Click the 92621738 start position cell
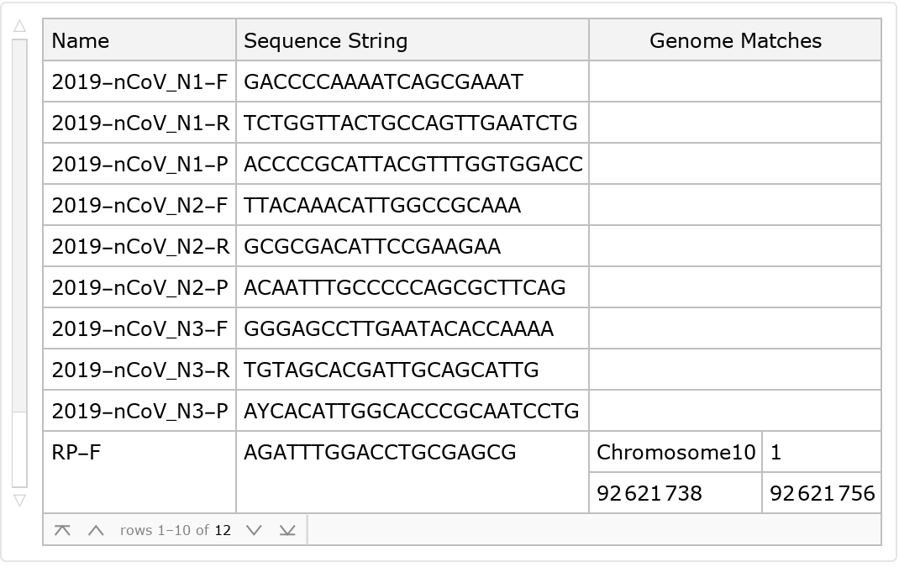This screenshot has width=899, height=588. [x=676, y=492]
